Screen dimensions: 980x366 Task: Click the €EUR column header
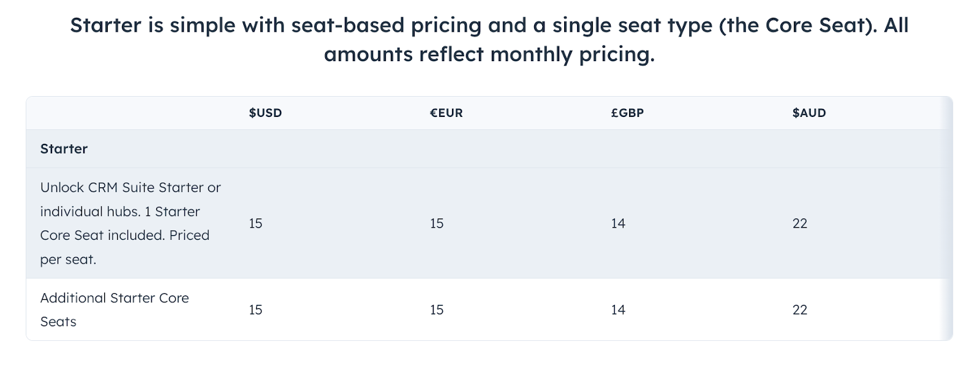pos(446,113)
